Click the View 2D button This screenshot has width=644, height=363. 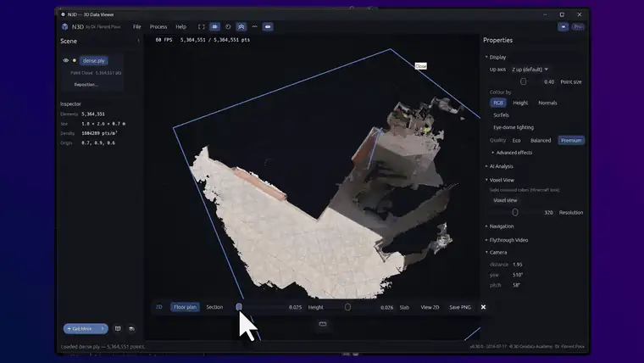point(430,307)
